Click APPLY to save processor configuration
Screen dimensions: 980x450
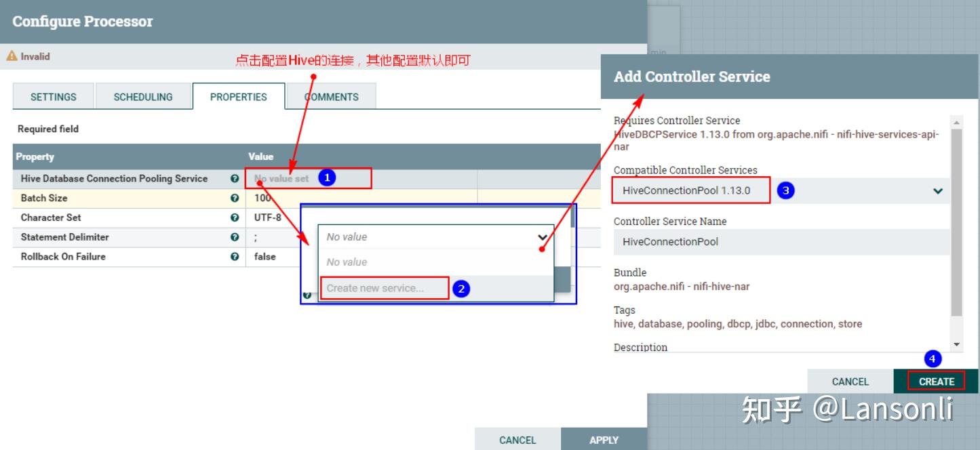pyautogui.click(x=602, y=439)
